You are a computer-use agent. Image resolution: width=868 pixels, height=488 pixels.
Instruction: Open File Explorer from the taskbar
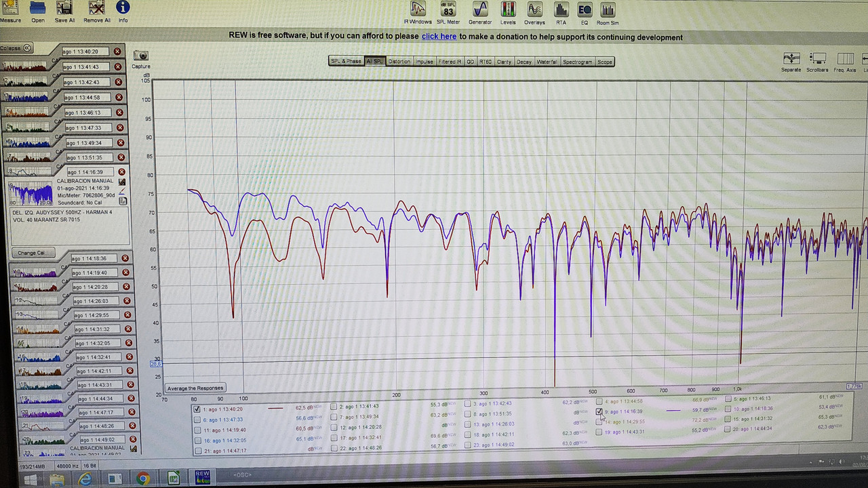[57, 479]
